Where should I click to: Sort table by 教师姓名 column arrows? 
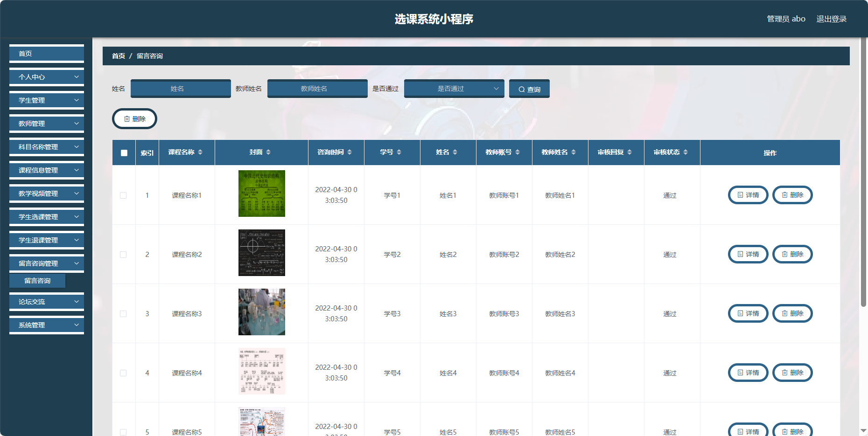pyautogui.click(x=574, y=152)
